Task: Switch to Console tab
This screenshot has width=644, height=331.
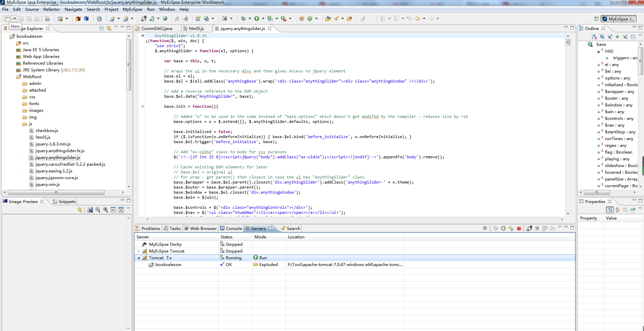Action: [x=231, y=228]
